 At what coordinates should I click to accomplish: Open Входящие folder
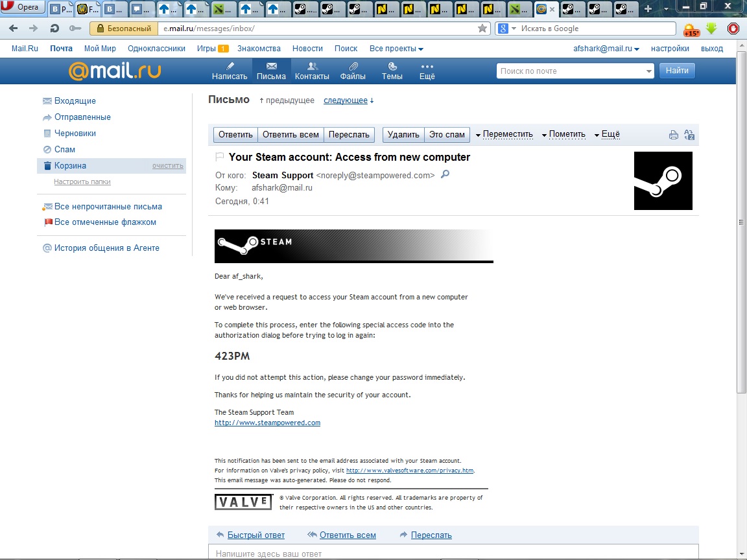point(75,101)
